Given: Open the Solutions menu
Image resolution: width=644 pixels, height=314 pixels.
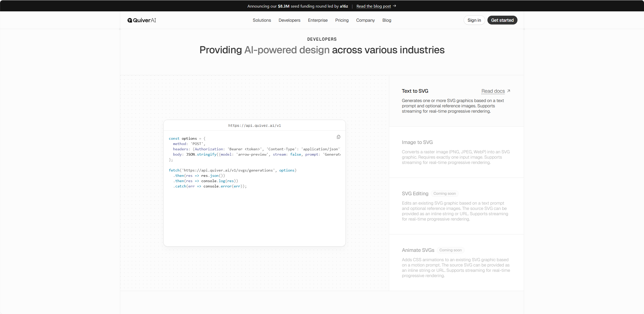Looking at the screenshot, I should [262, 20].
